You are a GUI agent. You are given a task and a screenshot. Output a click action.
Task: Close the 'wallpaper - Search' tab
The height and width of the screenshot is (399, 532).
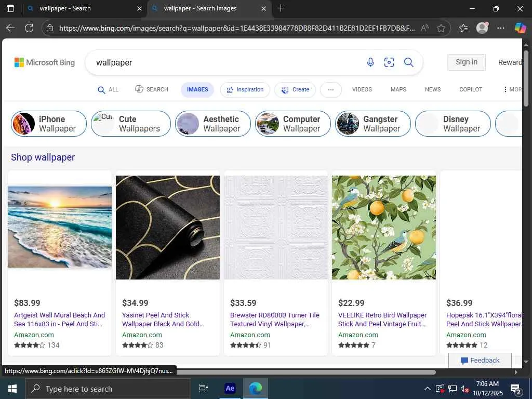(x=139, y=8)
